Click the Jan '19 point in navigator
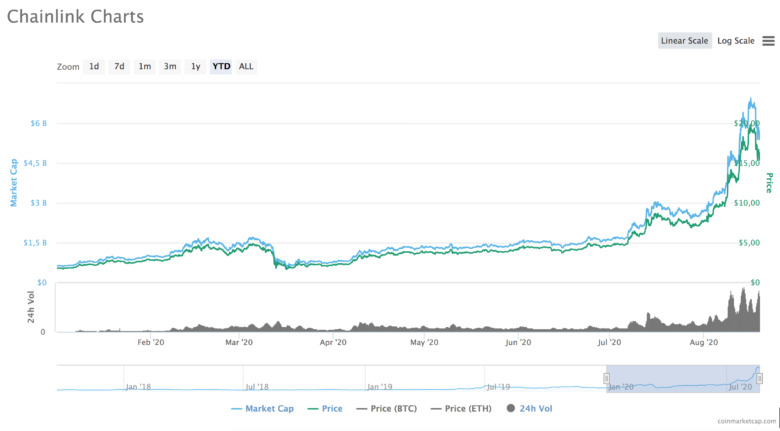780x431 pixels. click(380, 387)
